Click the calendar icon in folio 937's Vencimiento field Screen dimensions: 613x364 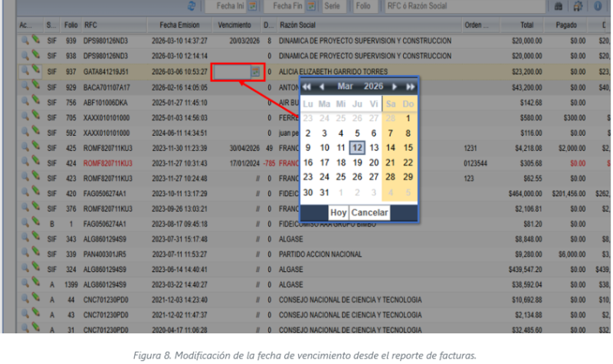255,72
